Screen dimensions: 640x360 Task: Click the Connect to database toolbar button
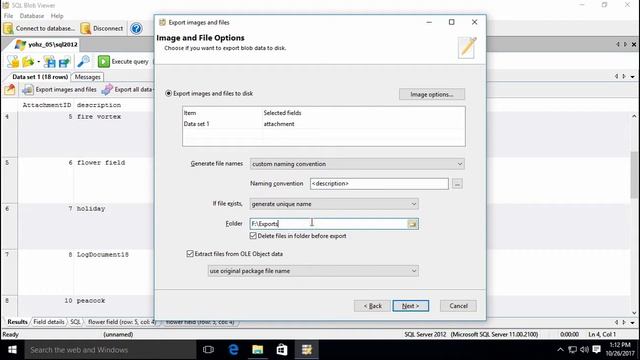[39, 29]
